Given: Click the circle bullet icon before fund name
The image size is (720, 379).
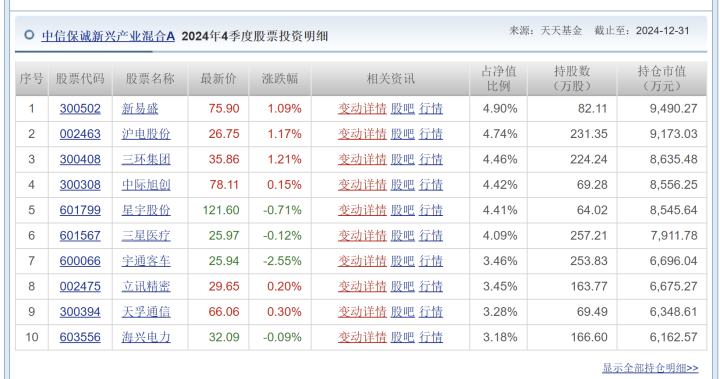Looking at the screenshot, I should (29, 35).
